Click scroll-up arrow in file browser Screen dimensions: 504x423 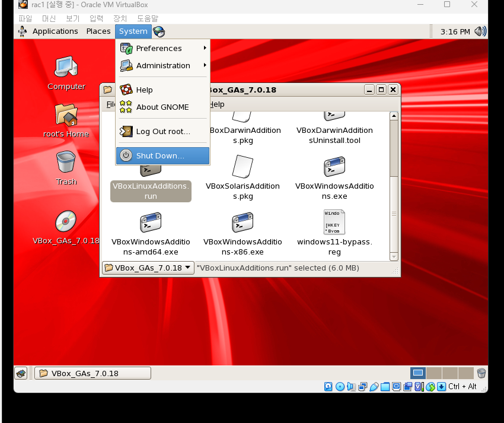(x=394, y=116)
